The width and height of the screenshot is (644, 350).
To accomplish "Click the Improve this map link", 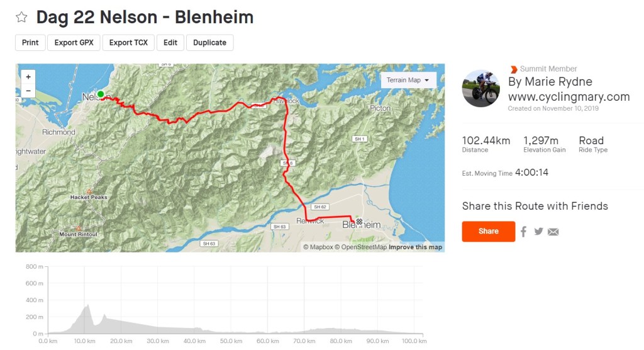I will [x=415, y=247].
